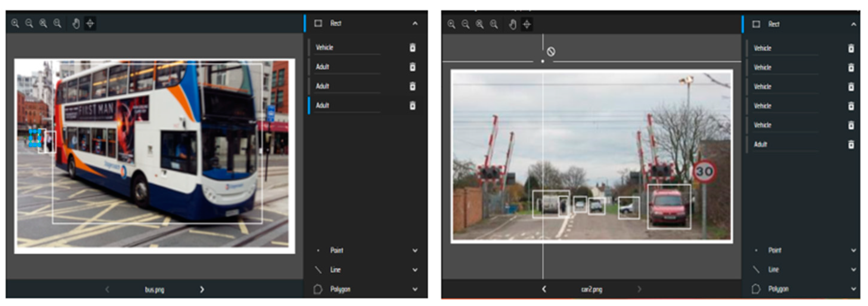
Task: Click zoom out icon above car2 image
Action: 465,24
